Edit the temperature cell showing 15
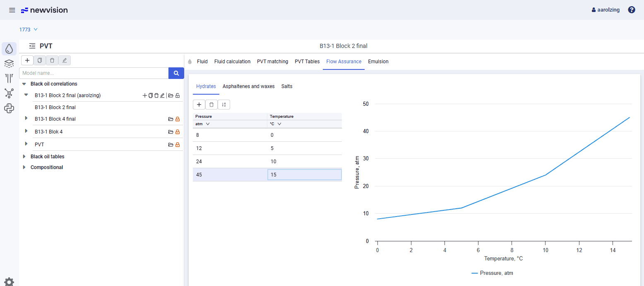 click(305, 175)
